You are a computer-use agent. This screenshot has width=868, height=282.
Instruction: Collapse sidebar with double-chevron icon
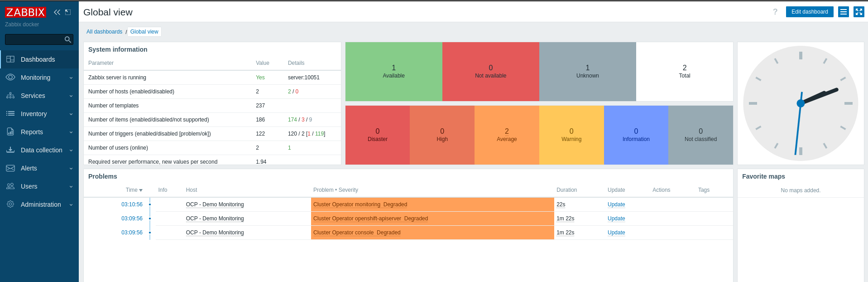point(57,12)
